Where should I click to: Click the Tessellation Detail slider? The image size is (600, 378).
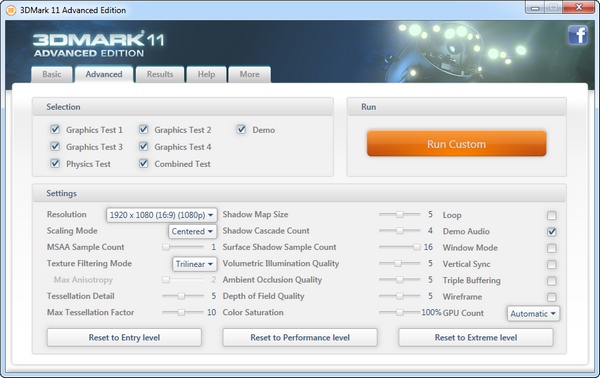[x=183, y=296]
